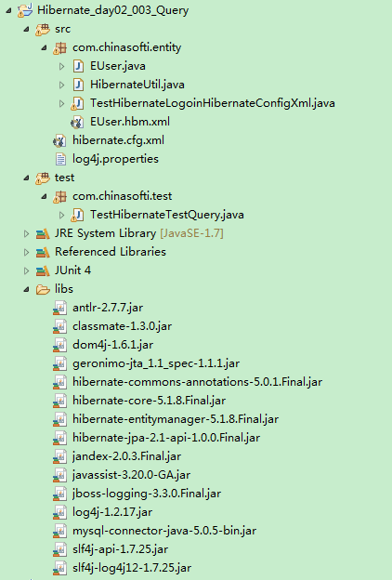This screenshot has height=580, width=392.
Task: Collapse the libs folder
Action: [26, 290]
